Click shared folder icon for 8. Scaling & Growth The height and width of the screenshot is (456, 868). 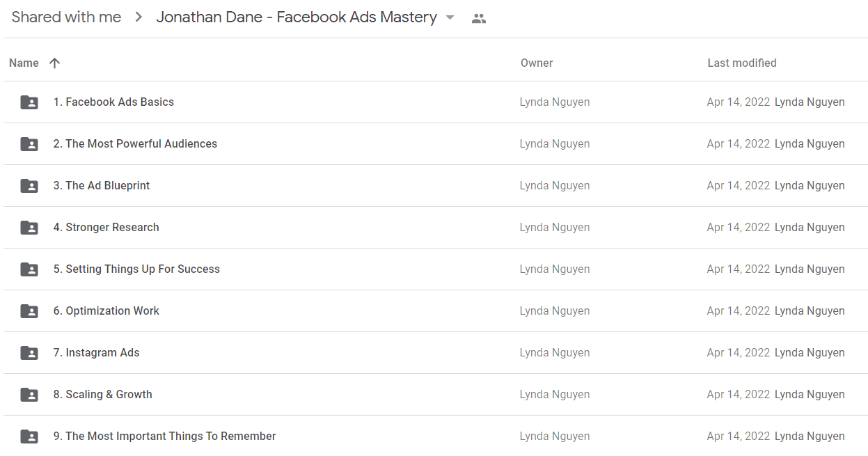pos(29,395)
